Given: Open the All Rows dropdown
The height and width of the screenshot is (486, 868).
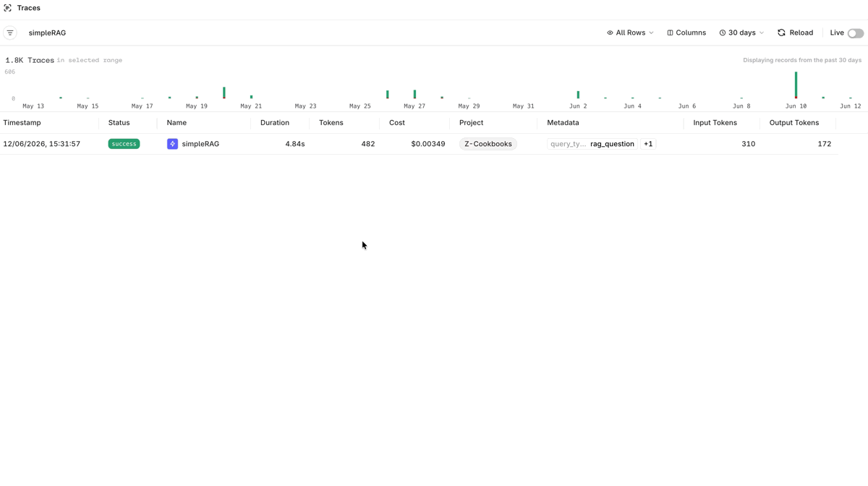Looking at the screenshot, I should (630, 33).
